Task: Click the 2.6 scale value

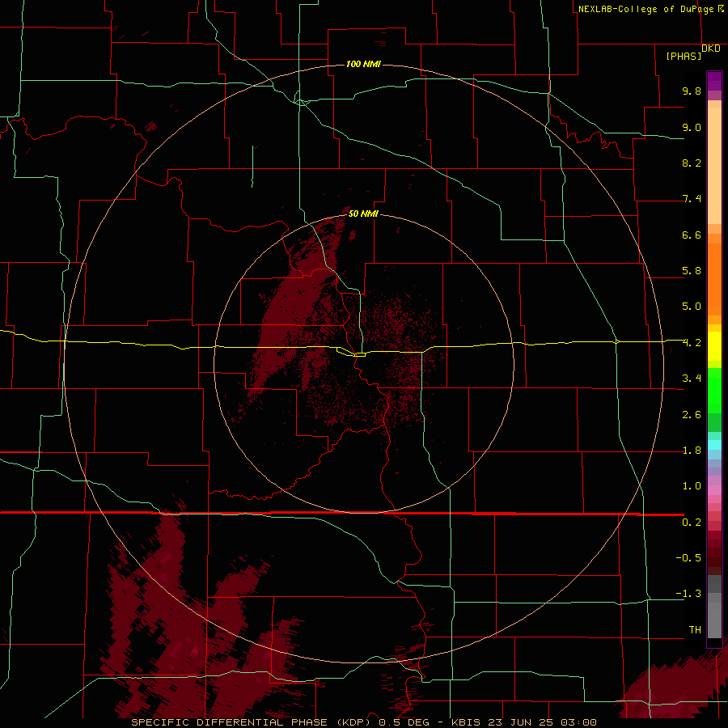Action: pyautogui.click(x=692, y=415)
